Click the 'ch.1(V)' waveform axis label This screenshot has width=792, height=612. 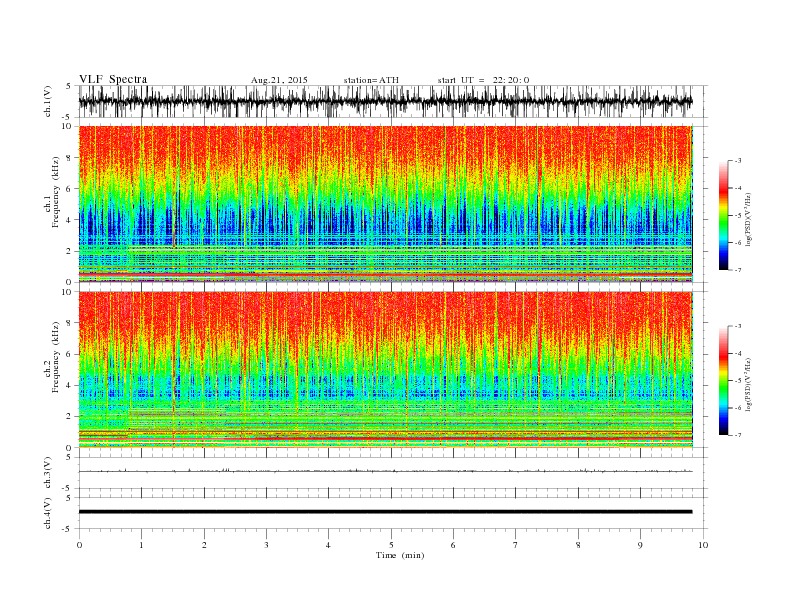point(48,101)
